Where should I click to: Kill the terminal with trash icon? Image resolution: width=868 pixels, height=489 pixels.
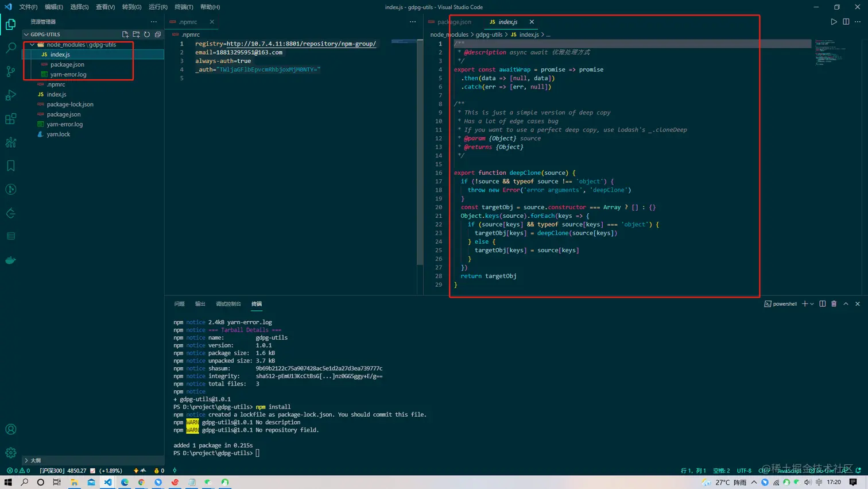point(834,304)
